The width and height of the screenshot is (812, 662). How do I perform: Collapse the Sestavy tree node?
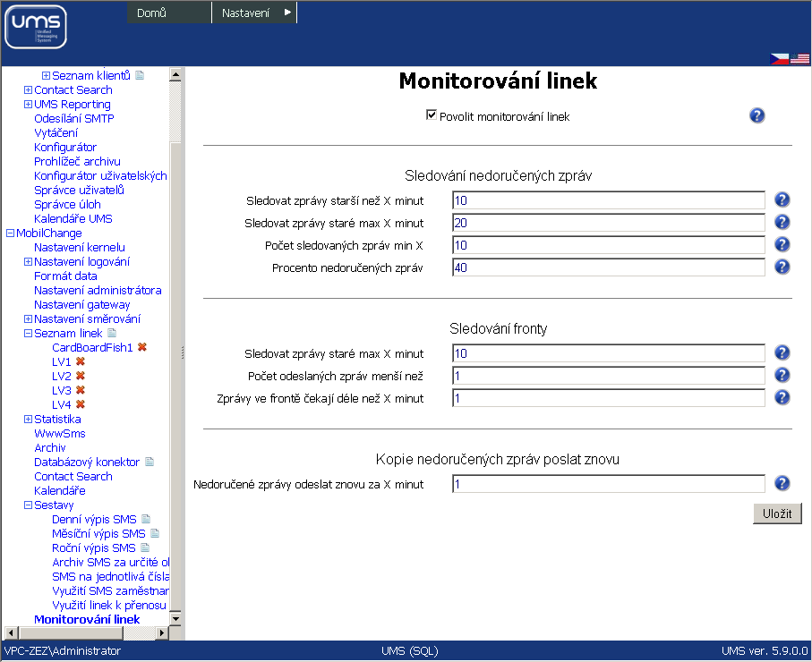pos(28,505)
